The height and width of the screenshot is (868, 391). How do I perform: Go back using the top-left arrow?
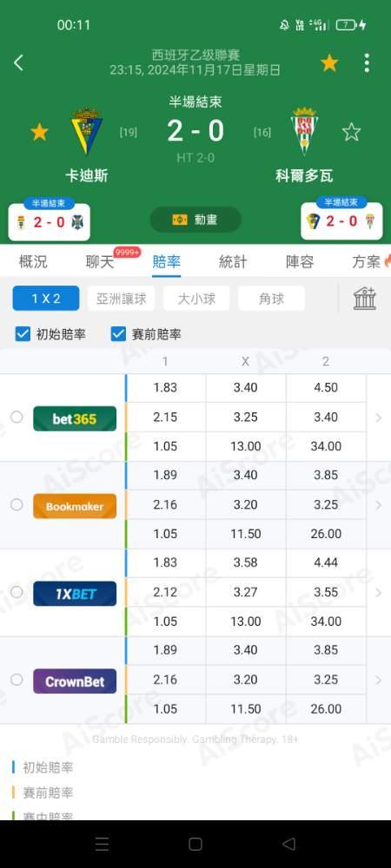(18, 62)
